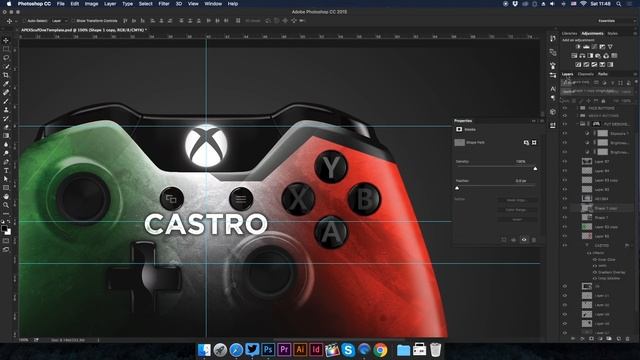The image size is (640, 360).
Task: Open Premiere Pro in the Dock
Action: click(284, 350)
